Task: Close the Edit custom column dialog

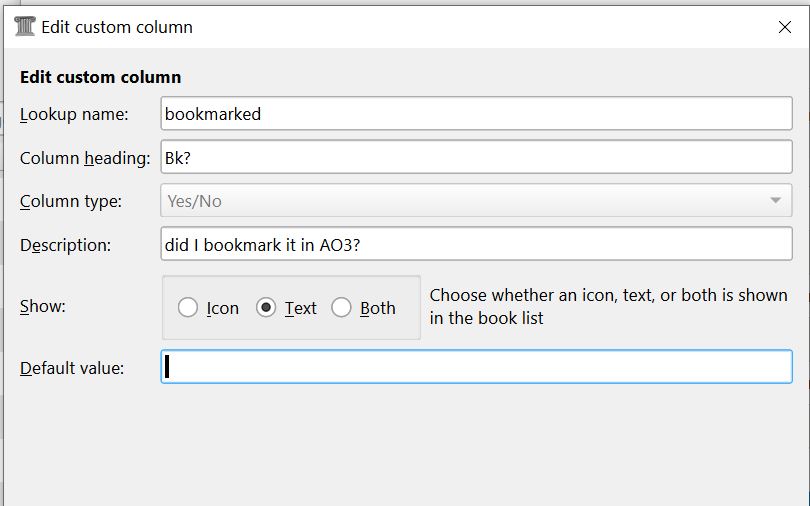Action: coord(785,27)
